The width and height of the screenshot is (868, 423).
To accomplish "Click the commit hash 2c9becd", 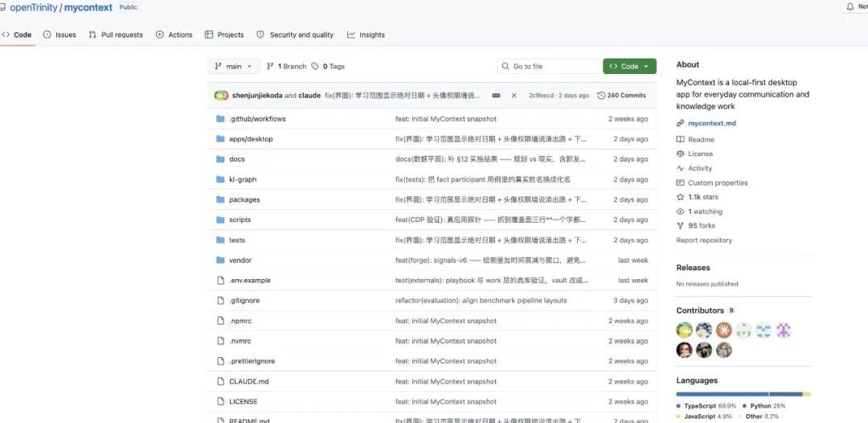I will [x=541, y=95].
